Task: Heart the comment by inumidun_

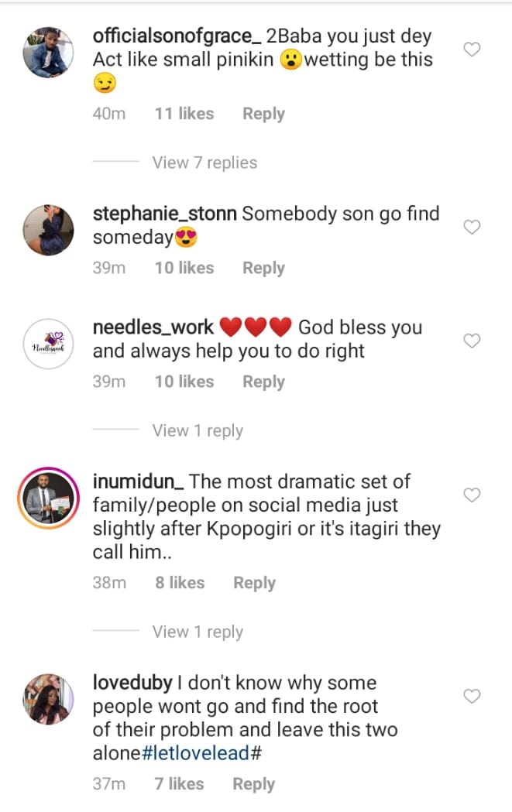Action: coord(472,495)
